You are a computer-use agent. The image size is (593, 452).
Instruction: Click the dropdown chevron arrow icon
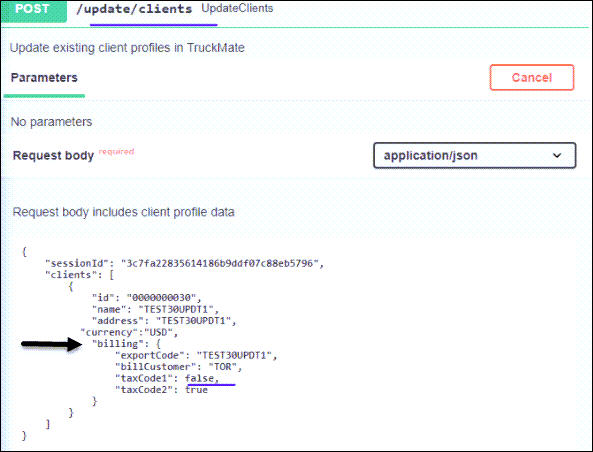(x=557, y=155)
